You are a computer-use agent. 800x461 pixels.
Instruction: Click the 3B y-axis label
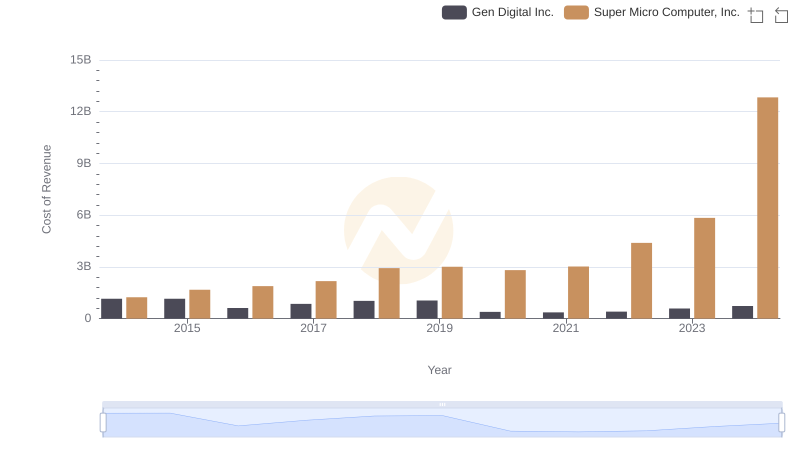(84, 266)
